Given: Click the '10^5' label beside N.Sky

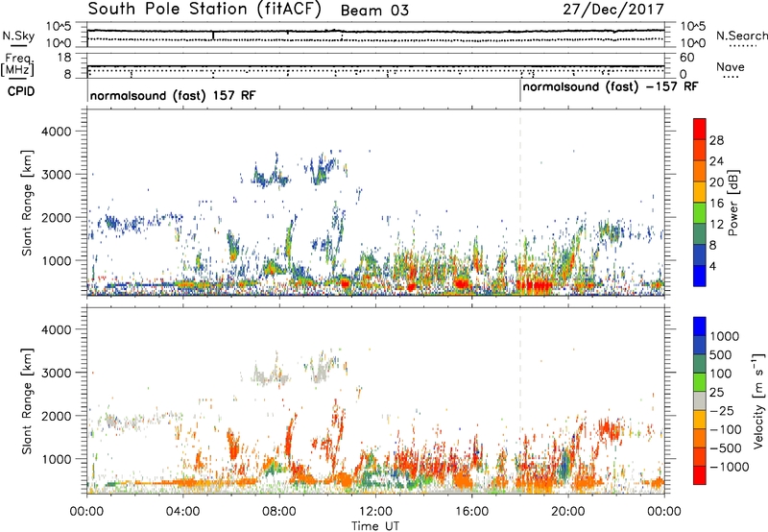Looking at the screenshot, I should (59, 27).
